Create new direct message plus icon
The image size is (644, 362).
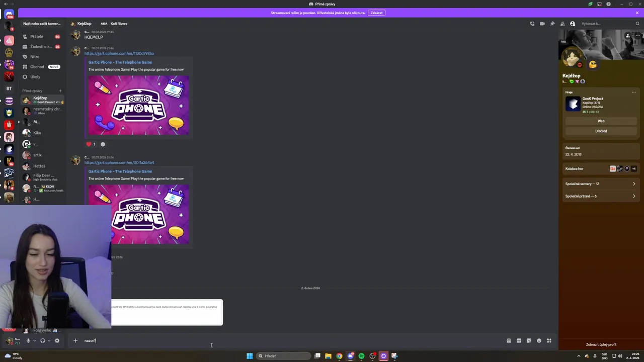(x=60, y=91)
